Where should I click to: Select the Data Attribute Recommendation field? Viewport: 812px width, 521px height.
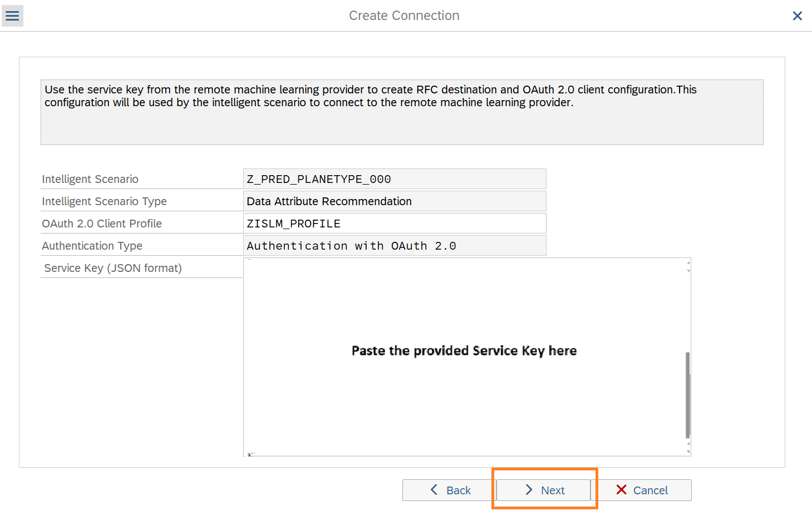click(394, 201)
